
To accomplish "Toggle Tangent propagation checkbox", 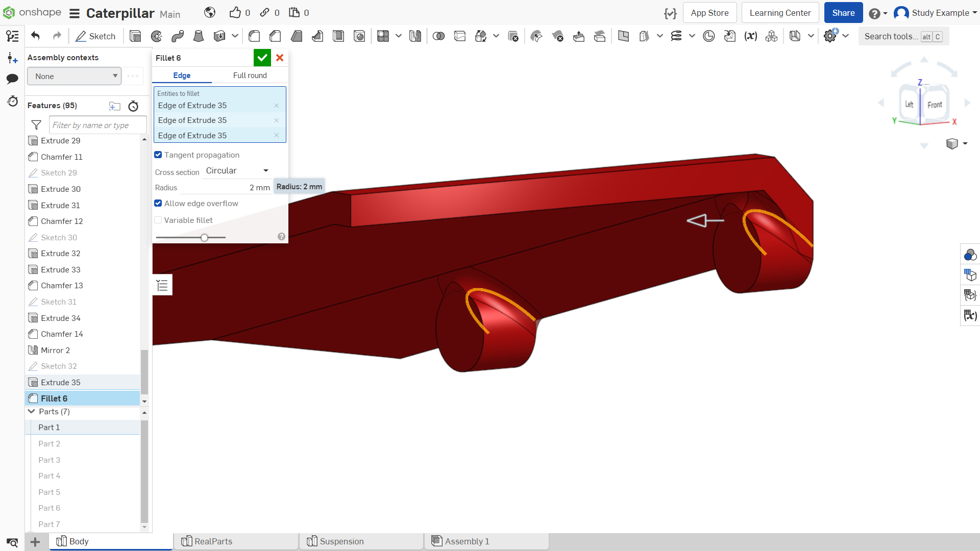I will tap(158, 155).
